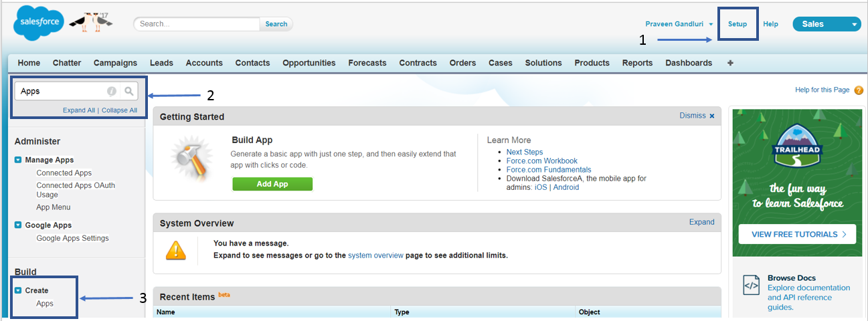Open Connected Apps in sidebar
Viewport: 868px width, 321px height.
click(x=64, y=173)
